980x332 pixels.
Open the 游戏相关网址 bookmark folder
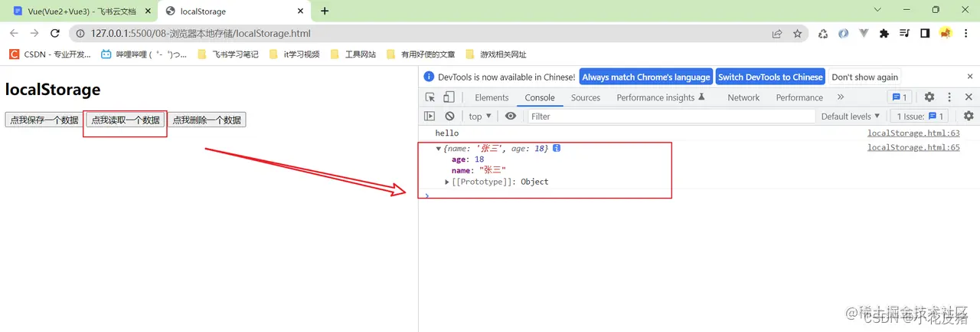pos(495,54)
